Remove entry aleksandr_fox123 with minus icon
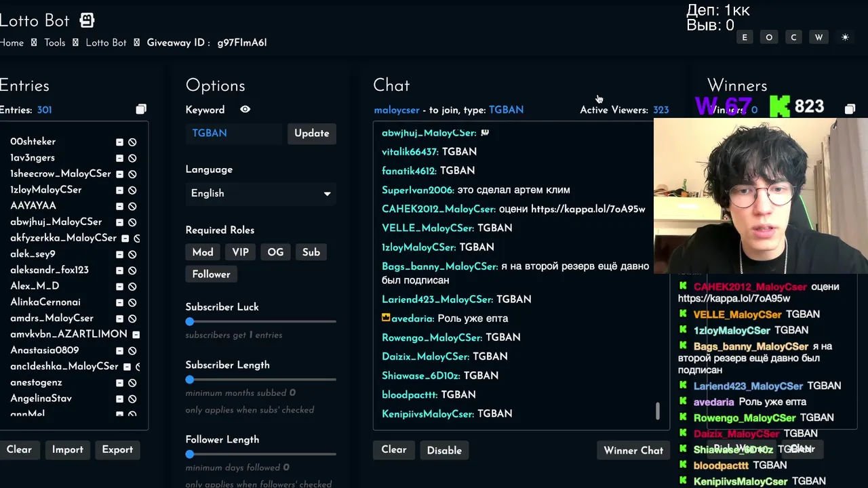Viewport: 868px width, 488px height. coord(119,270)
